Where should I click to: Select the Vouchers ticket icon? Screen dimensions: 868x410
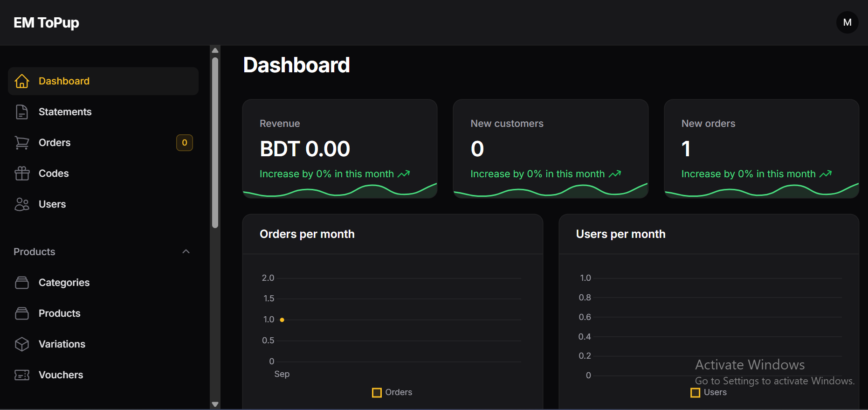pyautogui.click(x=22, y=375)
